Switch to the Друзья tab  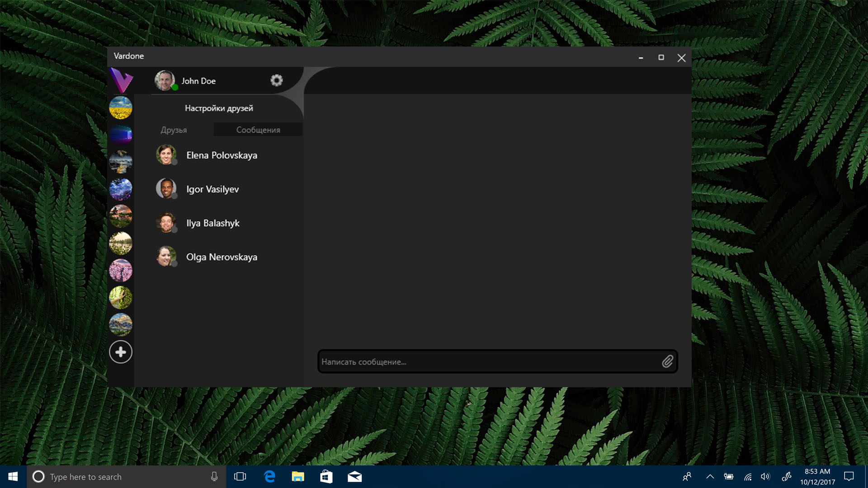click(x=174, y=130)
